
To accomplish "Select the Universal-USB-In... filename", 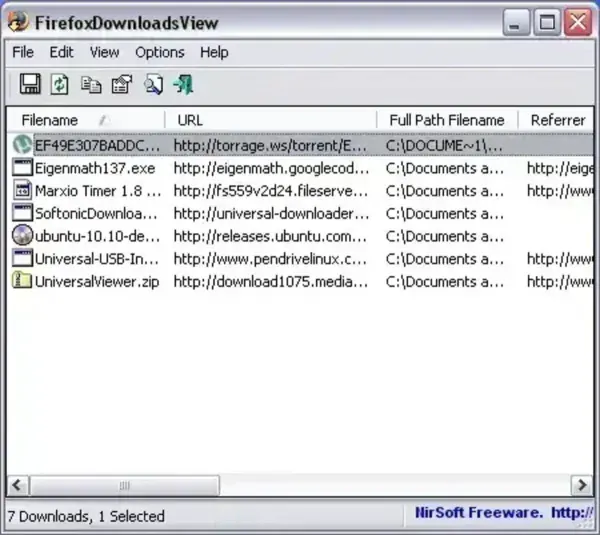I will (x=97, y=259).
